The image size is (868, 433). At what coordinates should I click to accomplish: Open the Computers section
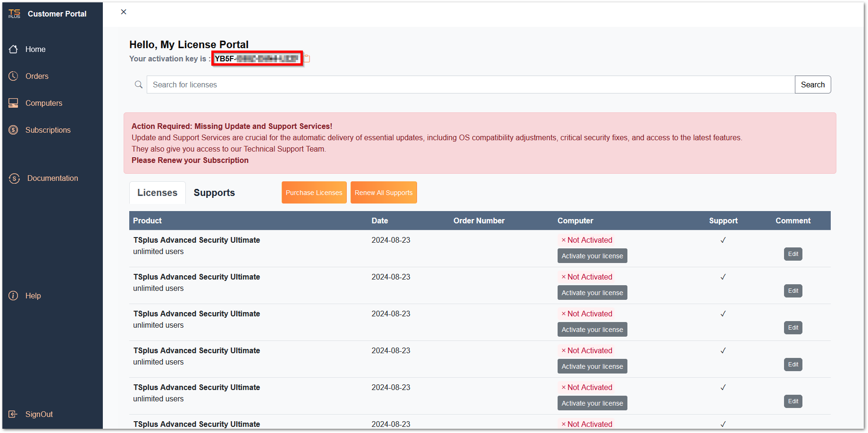[43, 103]
